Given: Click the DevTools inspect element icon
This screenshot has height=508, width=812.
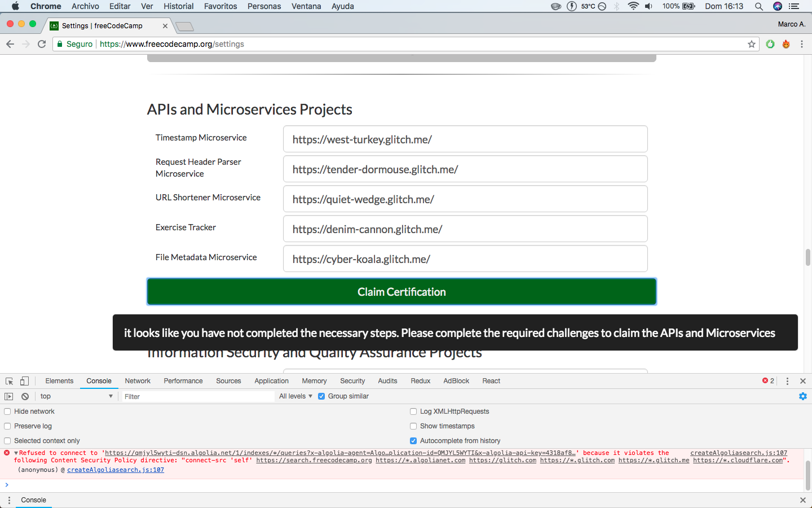Looking at the screenshot, I should (9, 381).
